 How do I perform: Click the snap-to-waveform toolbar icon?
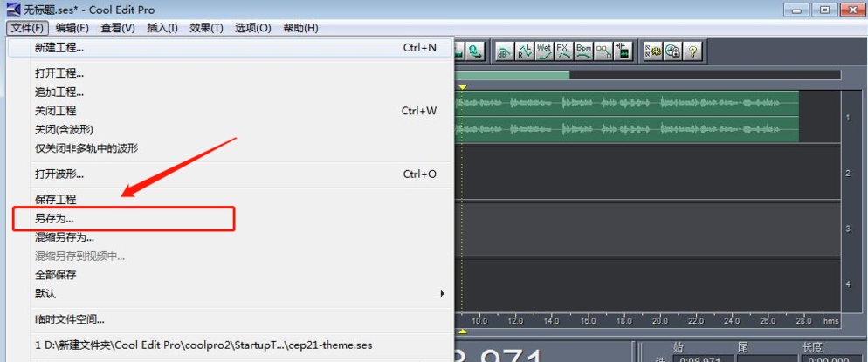click(623, 51)
